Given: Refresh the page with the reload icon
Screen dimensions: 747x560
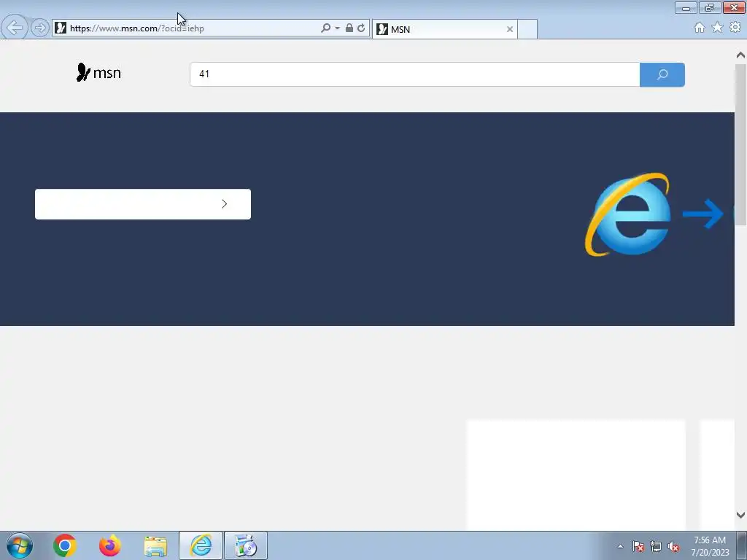Looking at the screenshot, I should coord(361,28).
